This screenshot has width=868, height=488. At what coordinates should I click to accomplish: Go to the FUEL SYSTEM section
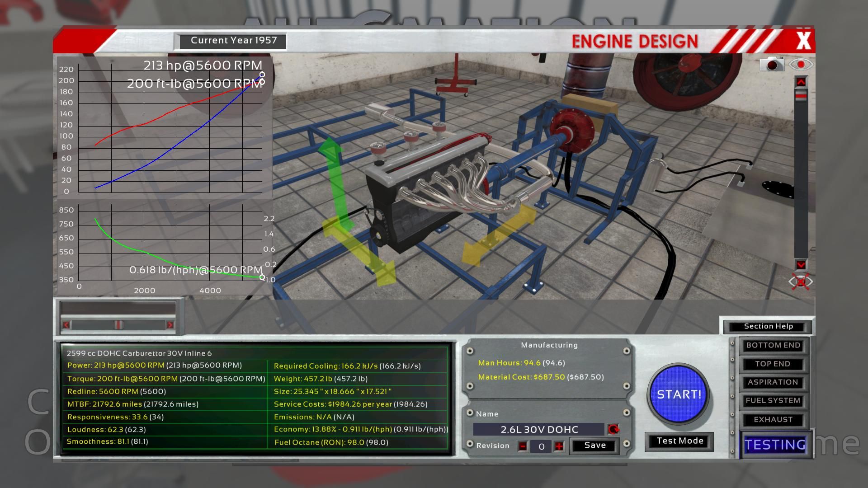pos(773,401)
